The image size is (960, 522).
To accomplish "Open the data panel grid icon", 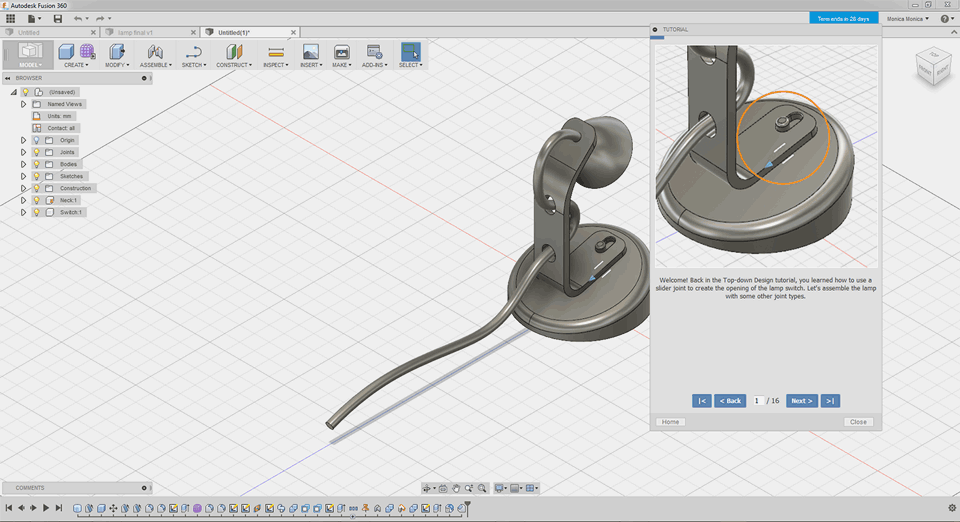I will 10,18.
